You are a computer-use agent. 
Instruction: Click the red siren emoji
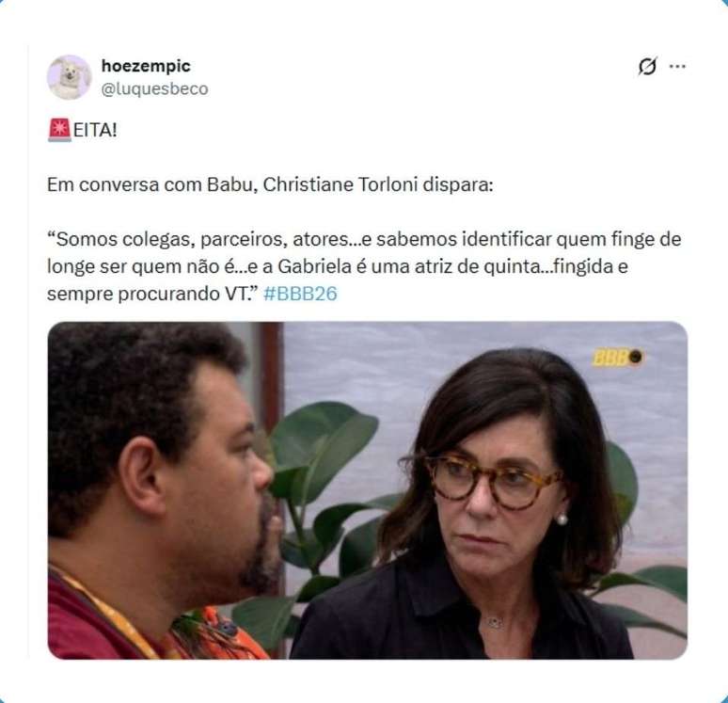tap(59, 130)
